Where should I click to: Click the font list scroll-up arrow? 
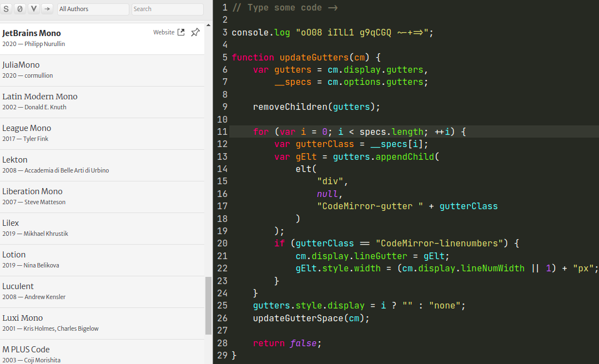coord(208,25)
